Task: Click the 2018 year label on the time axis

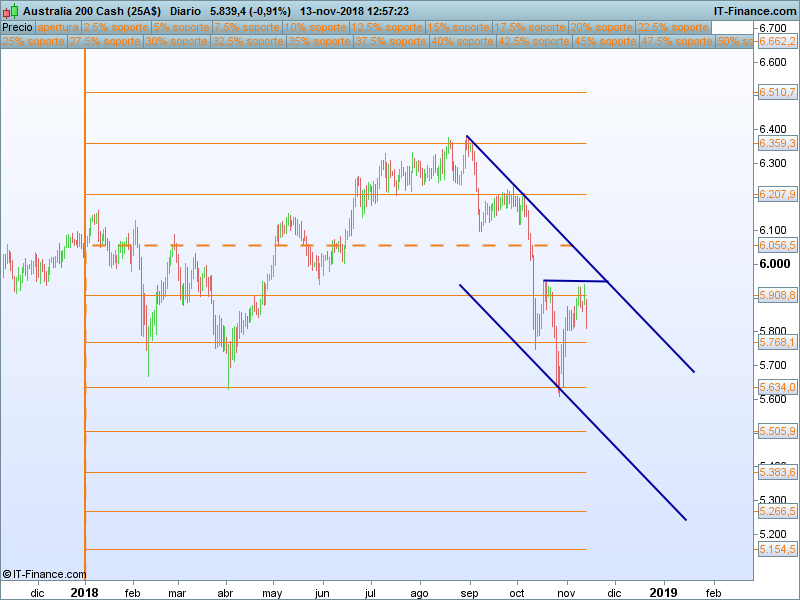Action: 85,593
